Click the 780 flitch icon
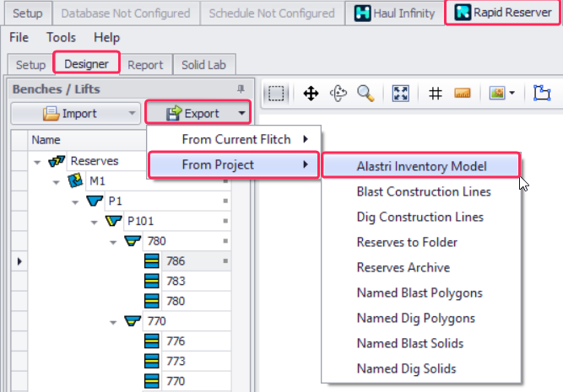This screenshot has width=563, height=392. tap(152, 301)
